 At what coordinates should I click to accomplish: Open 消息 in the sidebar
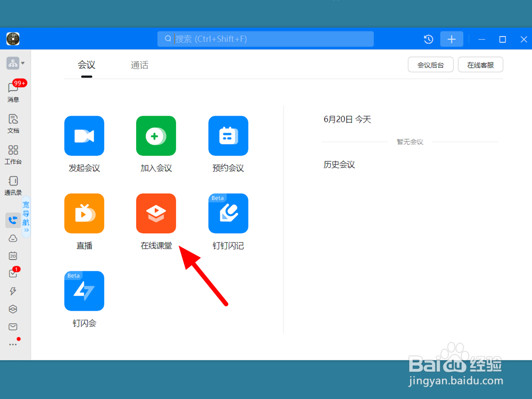coord(13,92)
